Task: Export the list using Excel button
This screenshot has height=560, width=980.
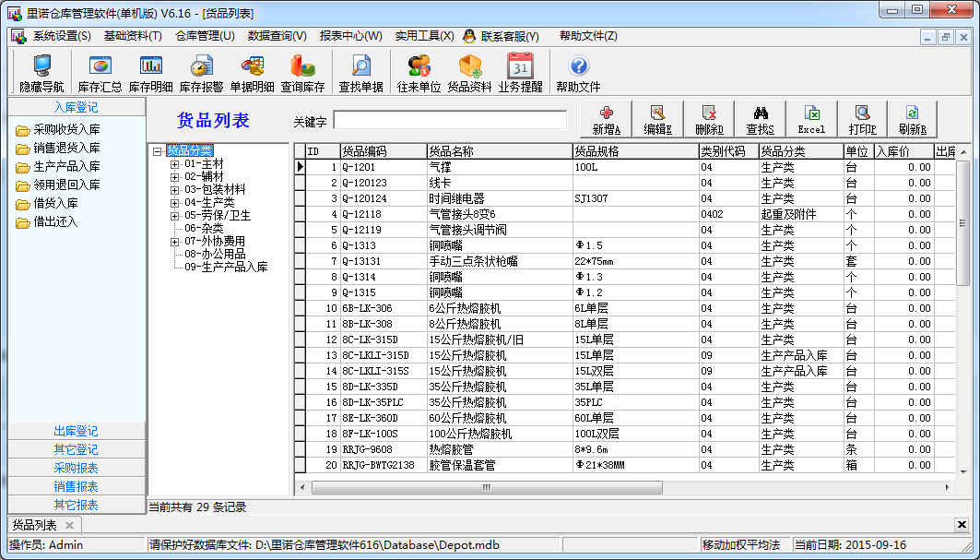Action: pos(811,120)
